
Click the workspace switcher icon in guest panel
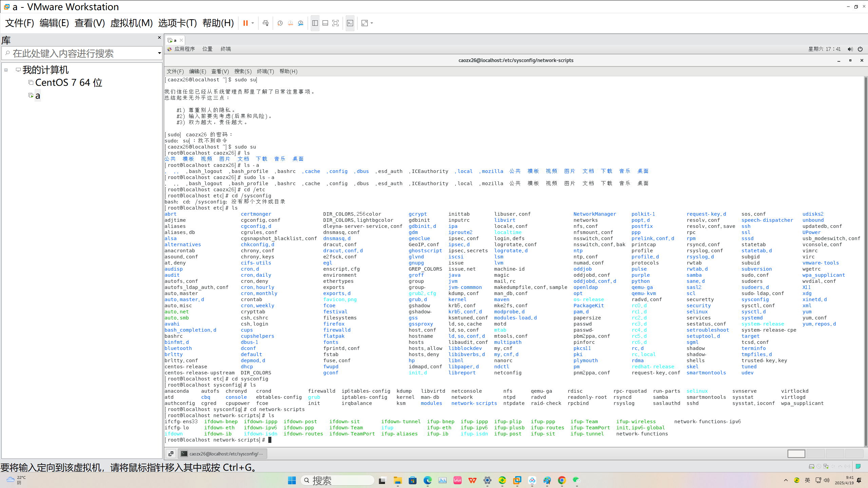coord(796,454)
